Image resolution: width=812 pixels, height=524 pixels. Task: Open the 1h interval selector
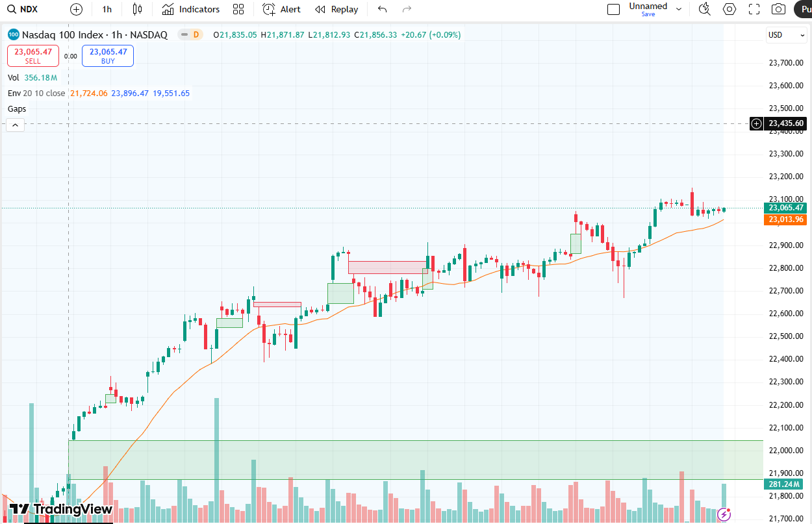107,9
